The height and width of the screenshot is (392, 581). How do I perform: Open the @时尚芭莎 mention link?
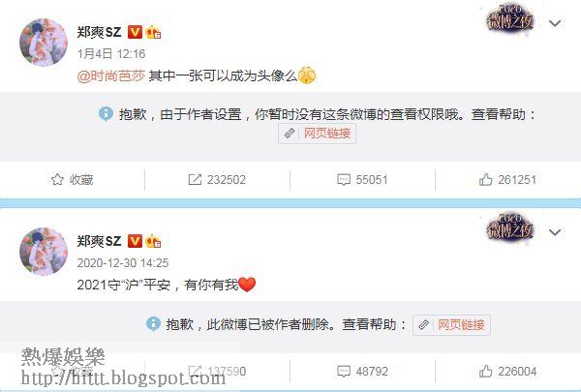tap(110, 75)
